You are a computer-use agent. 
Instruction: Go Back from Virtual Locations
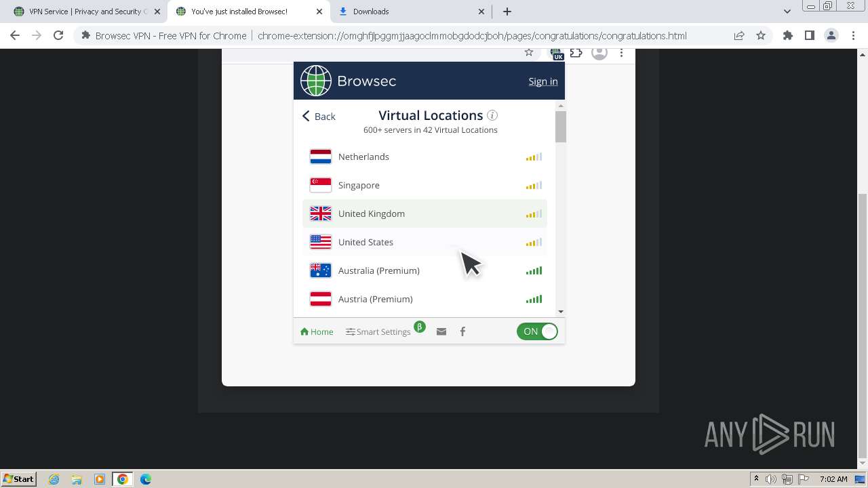[319, 117]
